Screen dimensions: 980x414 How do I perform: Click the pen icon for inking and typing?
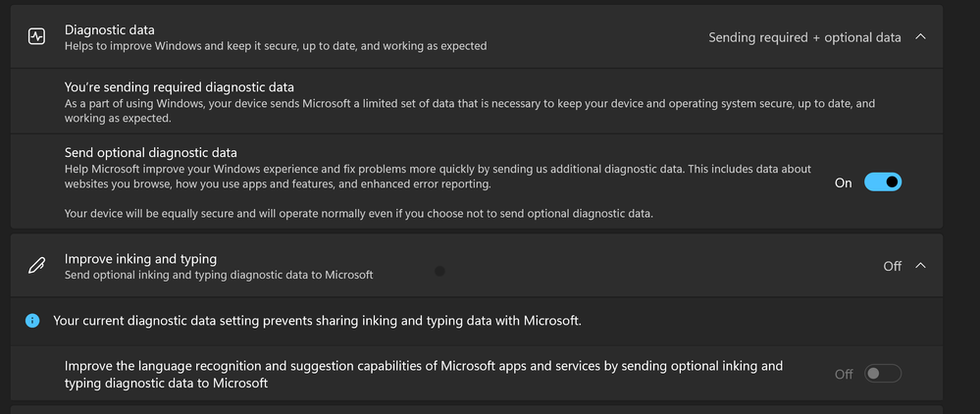click(x=36, y=266)
